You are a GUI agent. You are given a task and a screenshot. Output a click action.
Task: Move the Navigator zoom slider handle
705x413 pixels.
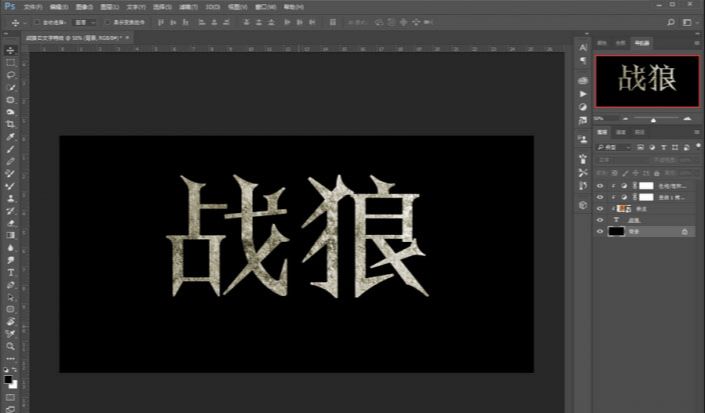653,120
